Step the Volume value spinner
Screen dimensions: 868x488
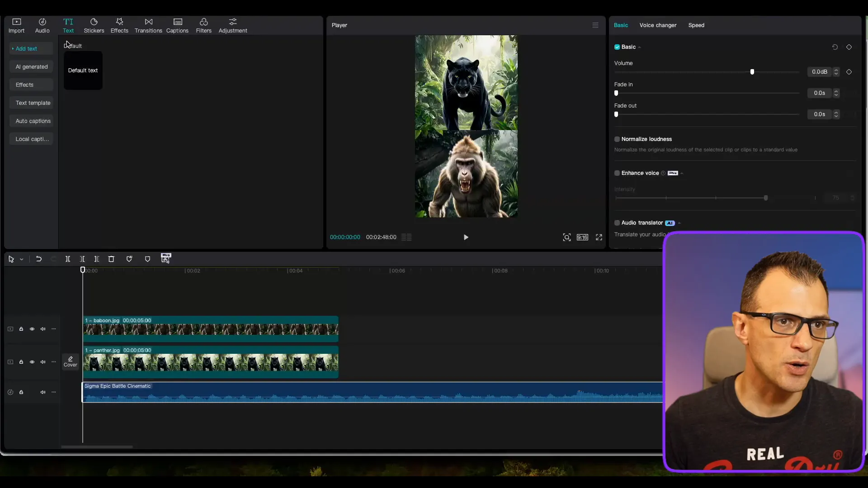(x=836, y=72)
